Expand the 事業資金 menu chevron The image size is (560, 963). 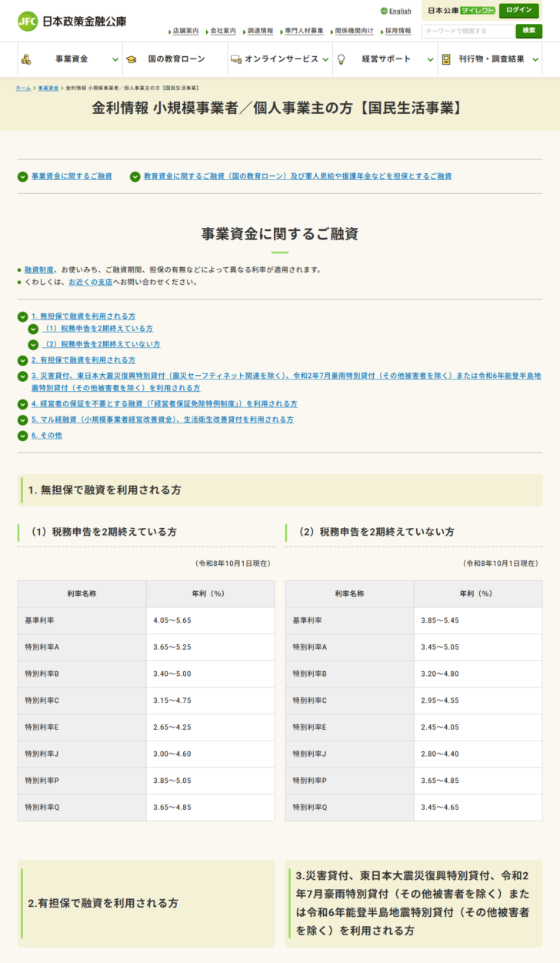pyautogui.click(x=115, y=59)
